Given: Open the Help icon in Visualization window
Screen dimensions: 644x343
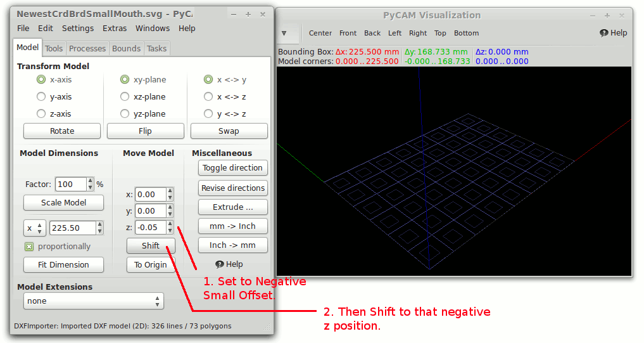Looking at the screenshot, I should pyautogui.click(x=613, y=33).
